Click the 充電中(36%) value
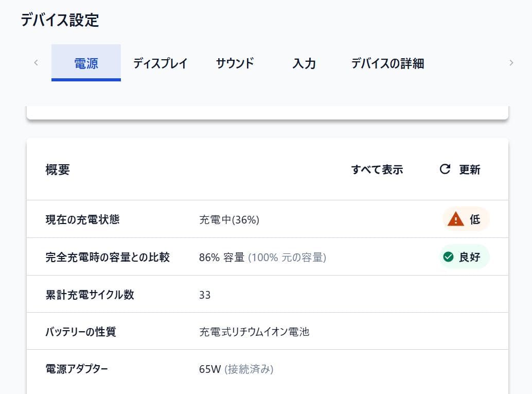The width and height of the screenshot is (532, 394). (229, 220)
